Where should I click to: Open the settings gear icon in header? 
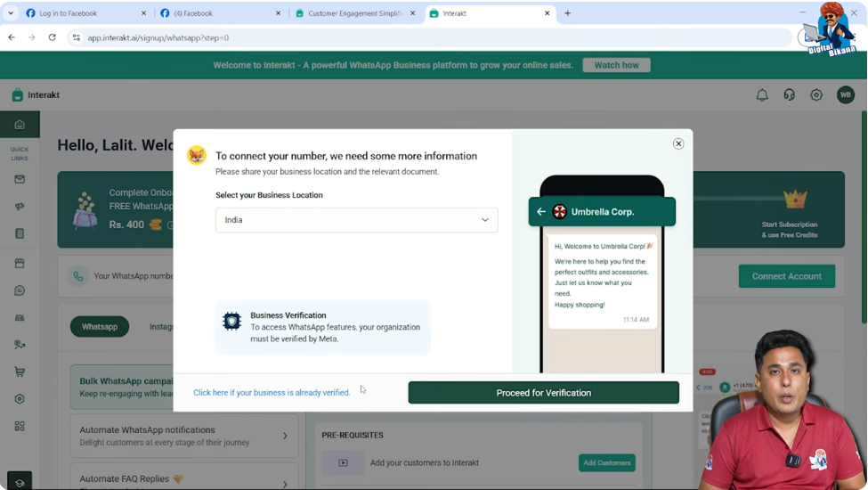[x=816, y=95]
